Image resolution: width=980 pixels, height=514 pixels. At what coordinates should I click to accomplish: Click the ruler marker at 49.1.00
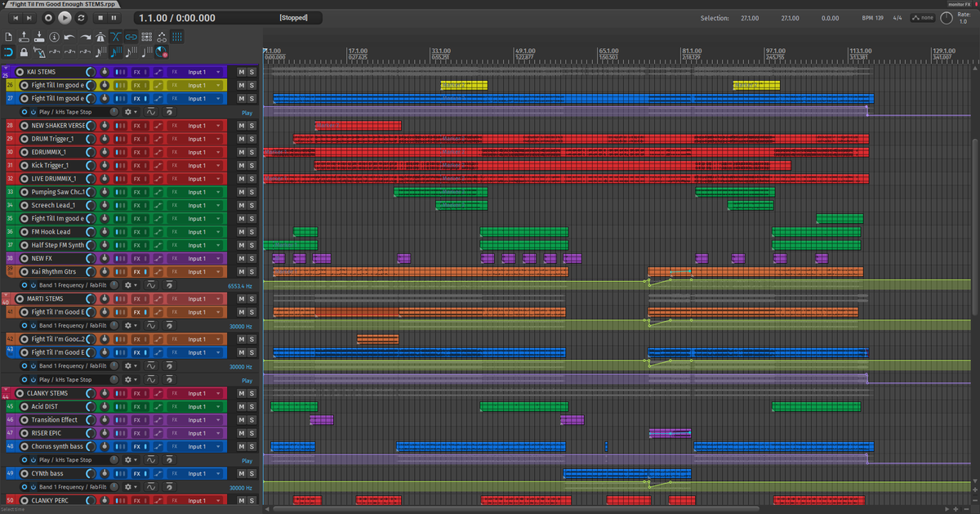[x=525, y=51]
